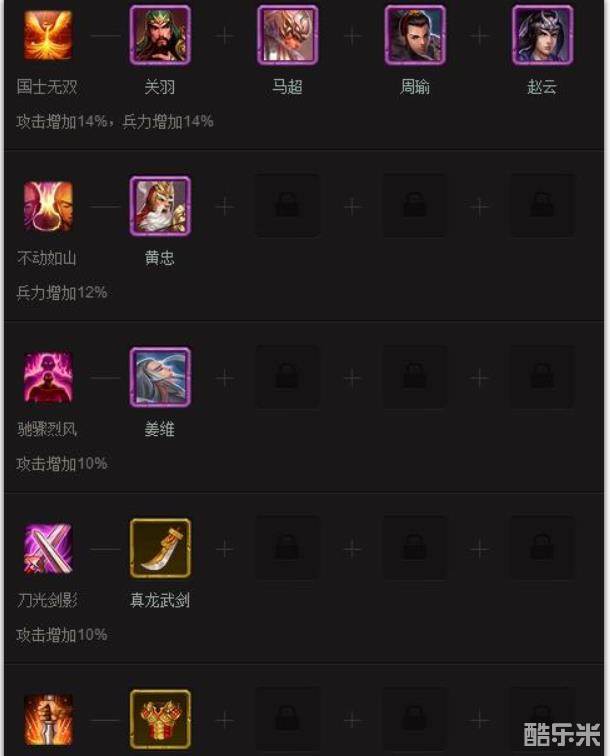
Task: Click the middle locked slot in 刀光剑影 row
Action: coord(415,548)
